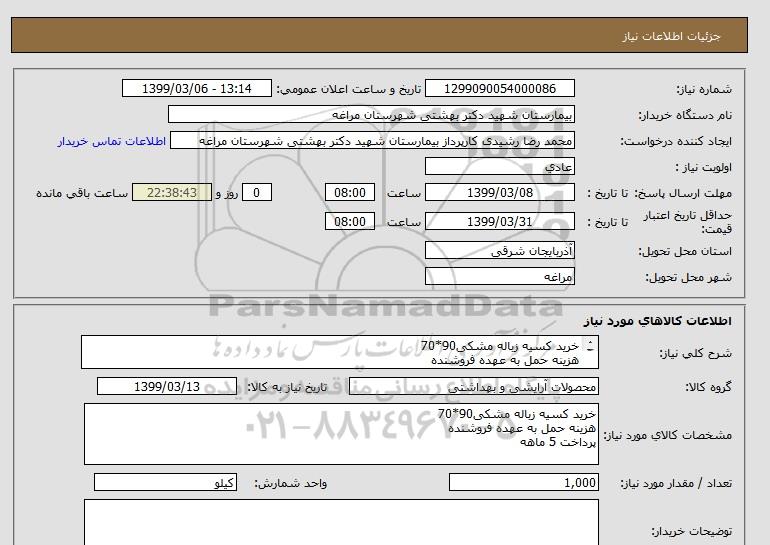Image resolution: width=770 pixels, height=545 pixels.
Task: Click the buyer organization name field
Action: point(371,114)
